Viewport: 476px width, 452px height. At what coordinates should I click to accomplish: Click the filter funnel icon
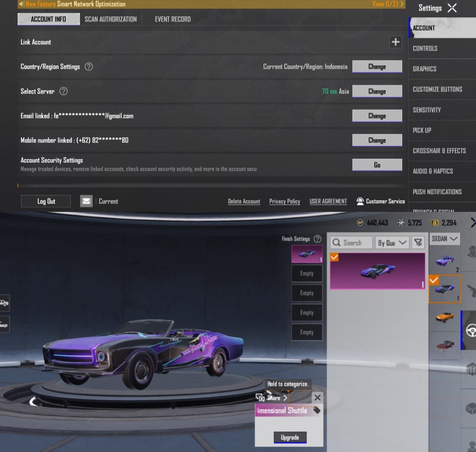[418, 242]
